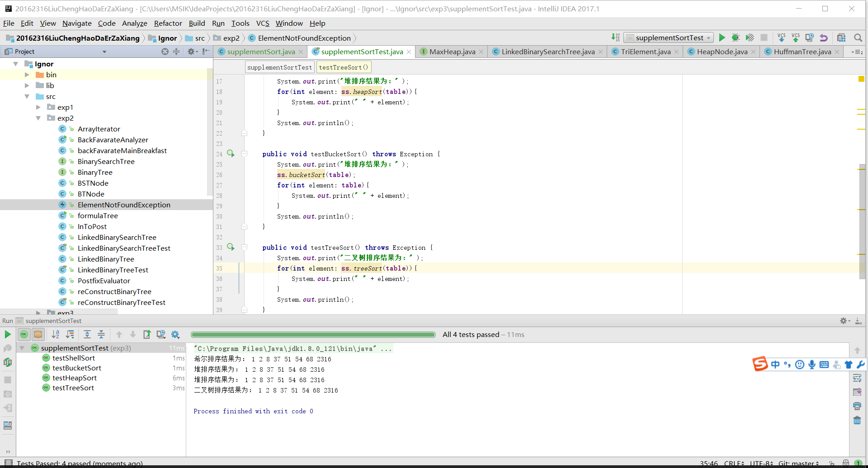868x468 pixels.
Task: Open LinkedBinaryTreeTest in project tree
Action: (113, 270)
